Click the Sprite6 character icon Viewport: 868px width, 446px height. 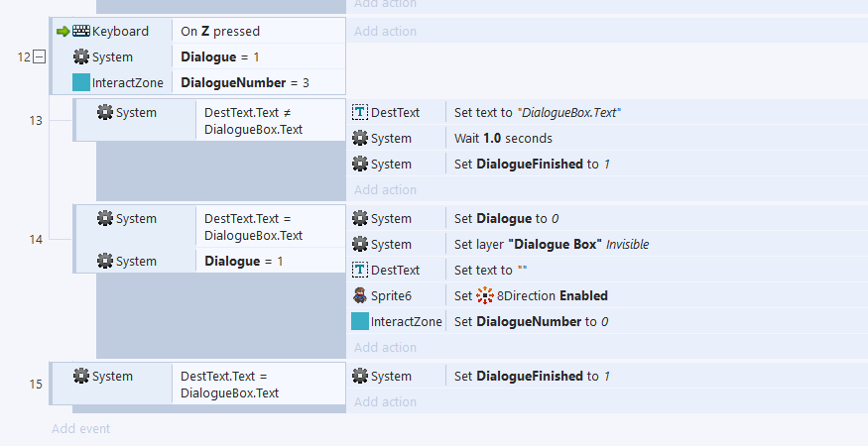pyautogui.click(x=360, y=295)
